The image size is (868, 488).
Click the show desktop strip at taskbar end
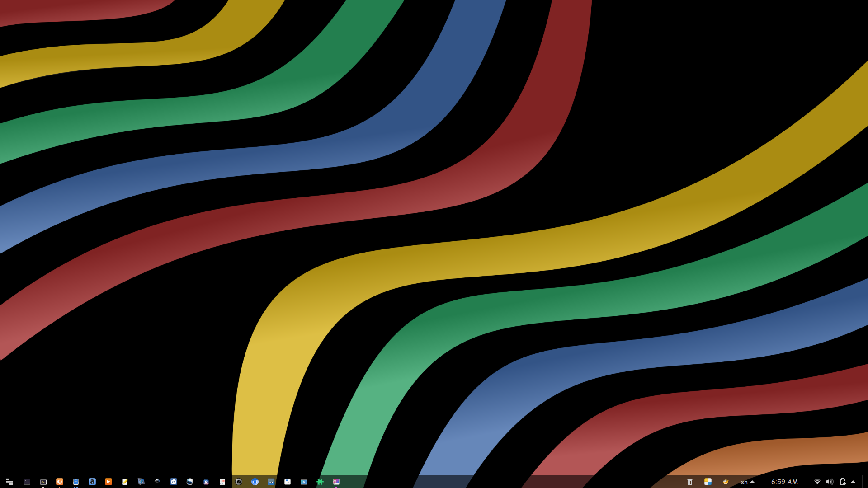865,482
